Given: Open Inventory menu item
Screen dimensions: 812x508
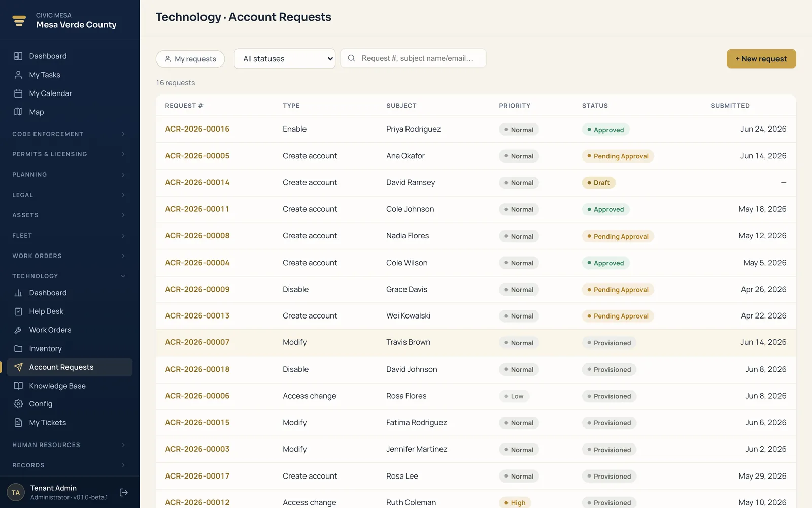Looking at the screenshot, I should (70, 348).
